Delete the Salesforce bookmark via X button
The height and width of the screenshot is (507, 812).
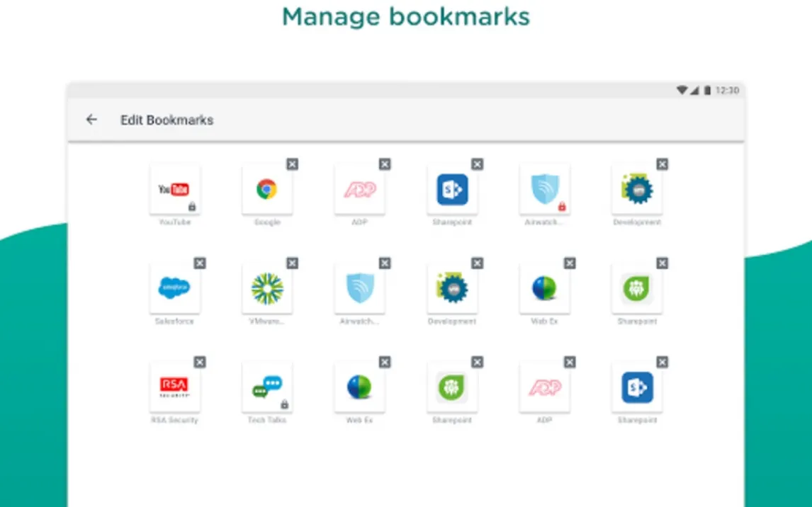(x=200, y=263)
